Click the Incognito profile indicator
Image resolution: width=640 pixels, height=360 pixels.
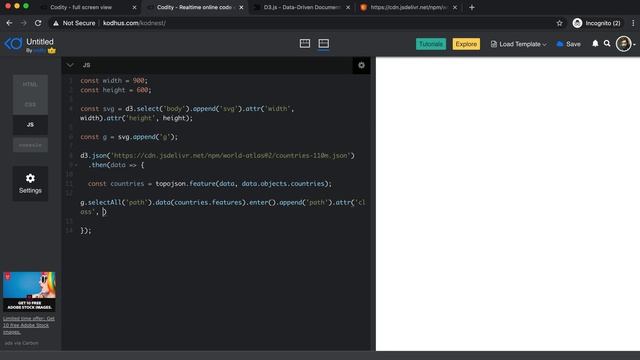pyautogui.click(x=596, y=23)
